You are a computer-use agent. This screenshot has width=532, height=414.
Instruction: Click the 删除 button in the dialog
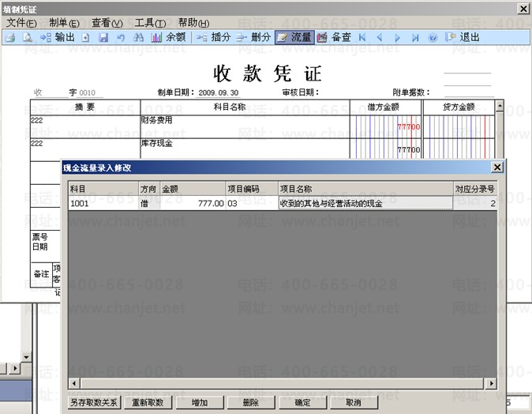pos(251,402)
